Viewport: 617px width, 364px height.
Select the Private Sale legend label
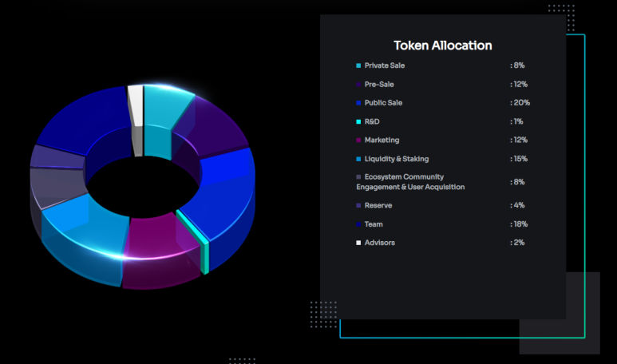tap(385, 65)
